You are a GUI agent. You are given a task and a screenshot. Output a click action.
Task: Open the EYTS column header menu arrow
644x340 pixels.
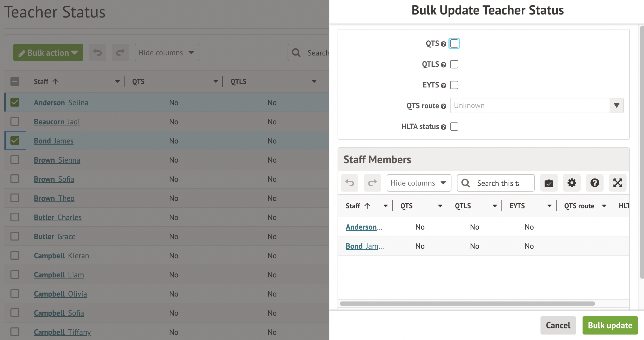pos(549,206)
